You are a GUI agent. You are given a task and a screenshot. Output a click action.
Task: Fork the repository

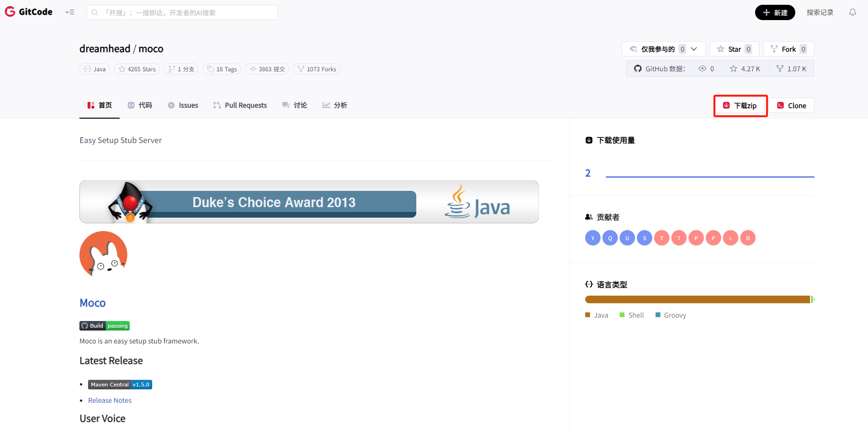click(x=789, y=49)
